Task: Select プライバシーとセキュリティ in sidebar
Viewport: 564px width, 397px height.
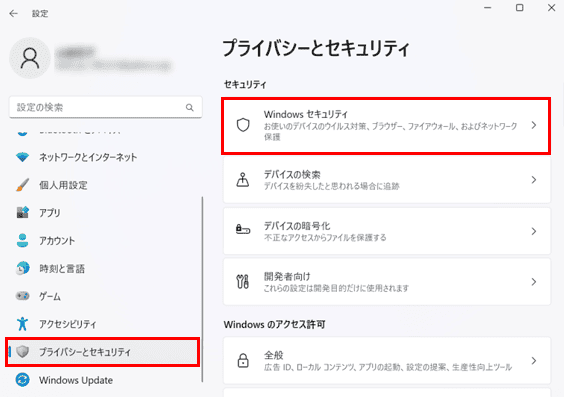Action: tap(103, 352)
